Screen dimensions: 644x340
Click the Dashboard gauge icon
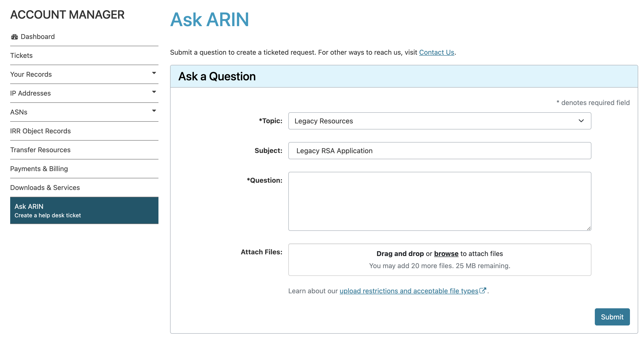click(x=14, y=37)
